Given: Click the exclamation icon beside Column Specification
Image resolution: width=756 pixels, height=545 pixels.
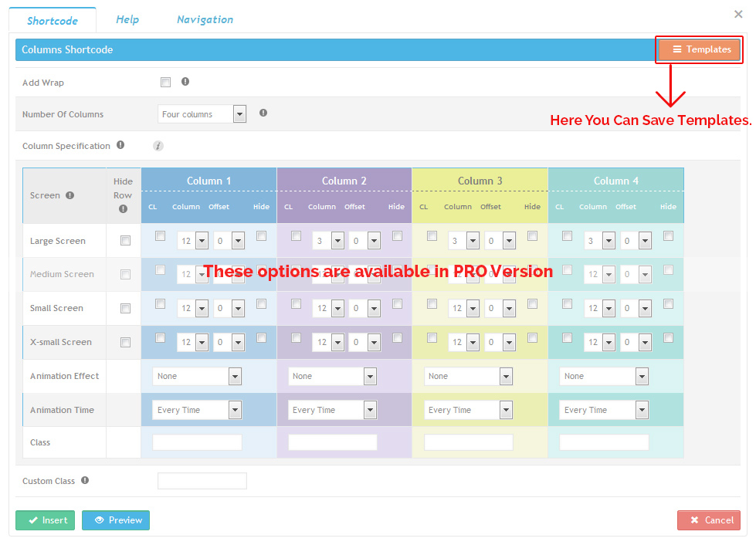Looking at the screenshot, I should click(x=120, y=144).
